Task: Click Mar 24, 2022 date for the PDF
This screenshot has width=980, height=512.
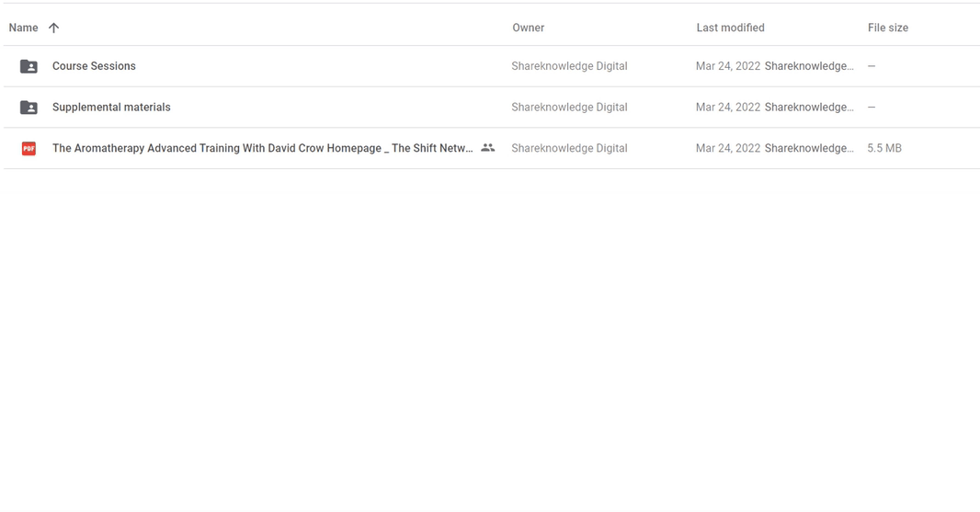Action: [727, 148]
